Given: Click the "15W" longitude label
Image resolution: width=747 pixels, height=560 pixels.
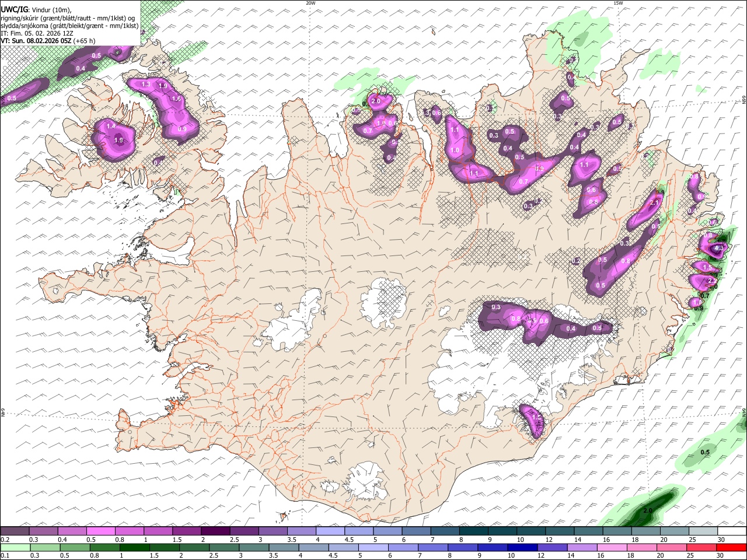Looking at the screenshot, I should pos(618,3).
